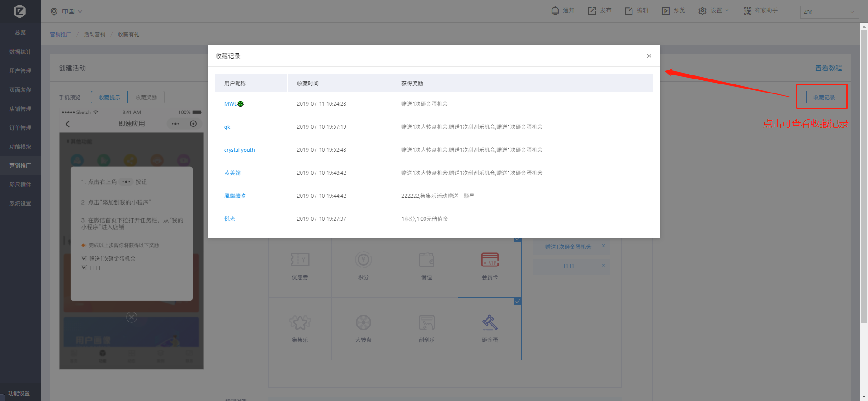868x401 pixels.
Task: Click timestamp 2019-07-11 10:24:28
Action: click(321, 104)
